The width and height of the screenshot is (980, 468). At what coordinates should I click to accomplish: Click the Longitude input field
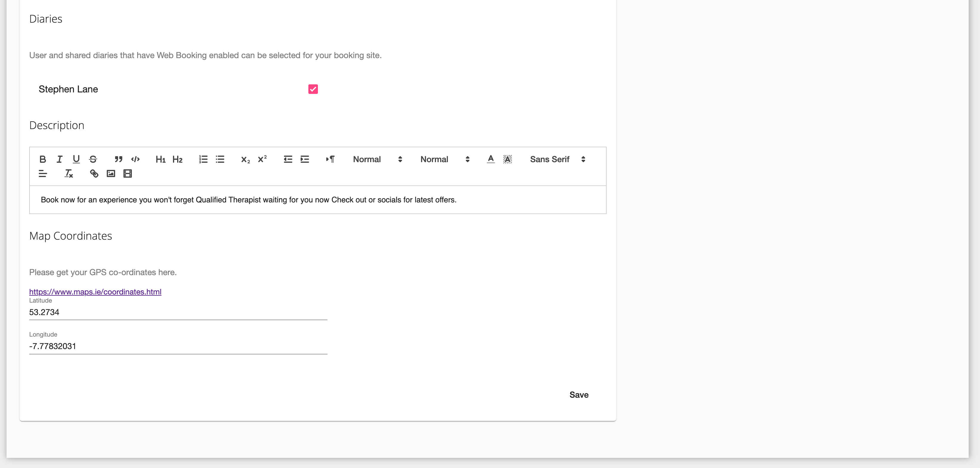pos(178,346)
